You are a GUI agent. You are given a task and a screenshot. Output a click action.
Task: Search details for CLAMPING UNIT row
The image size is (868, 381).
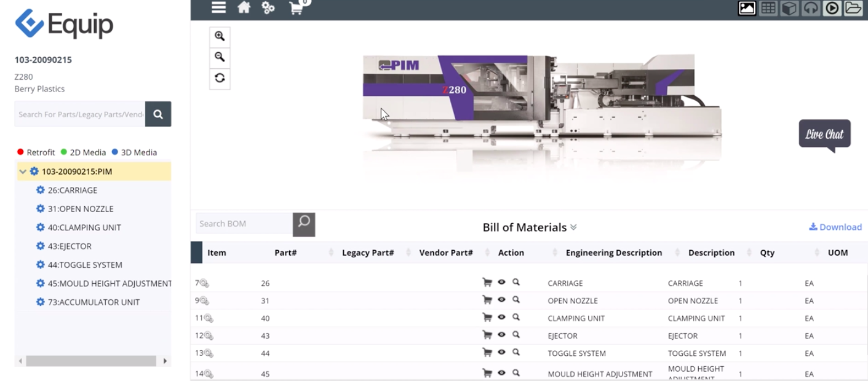(x=516, y=317)
